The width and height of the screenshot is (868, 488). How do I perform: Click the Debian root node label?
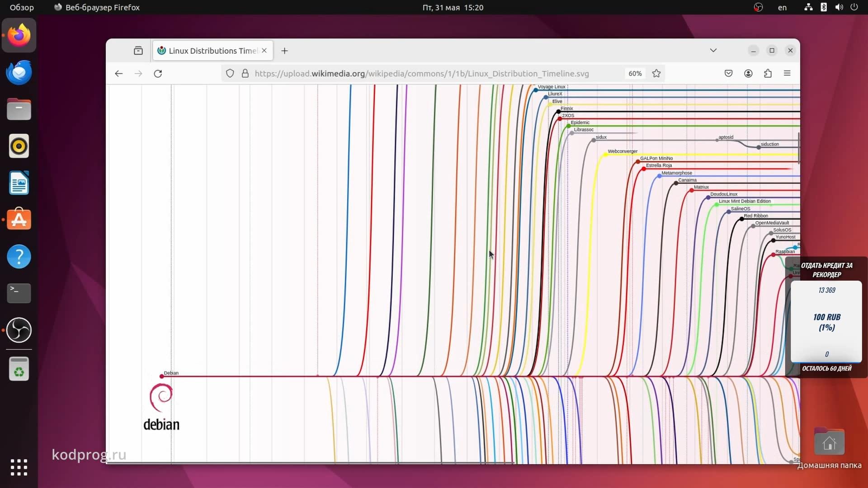coord(171,373)
